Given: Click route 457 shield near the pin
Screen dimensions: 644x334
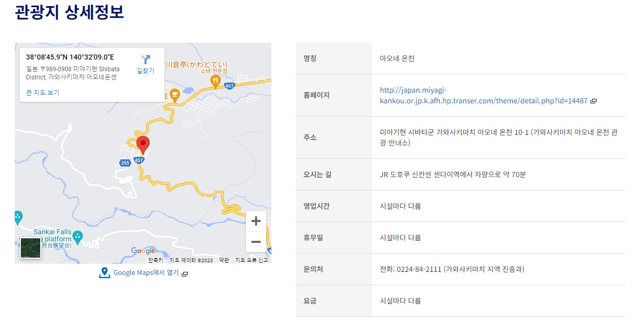Looking at the screenshot, I should (139, 160).
